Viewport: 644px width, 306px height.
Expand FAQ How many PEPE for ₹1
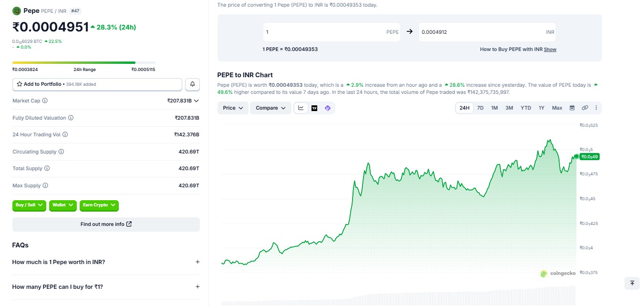pos(106,286)
